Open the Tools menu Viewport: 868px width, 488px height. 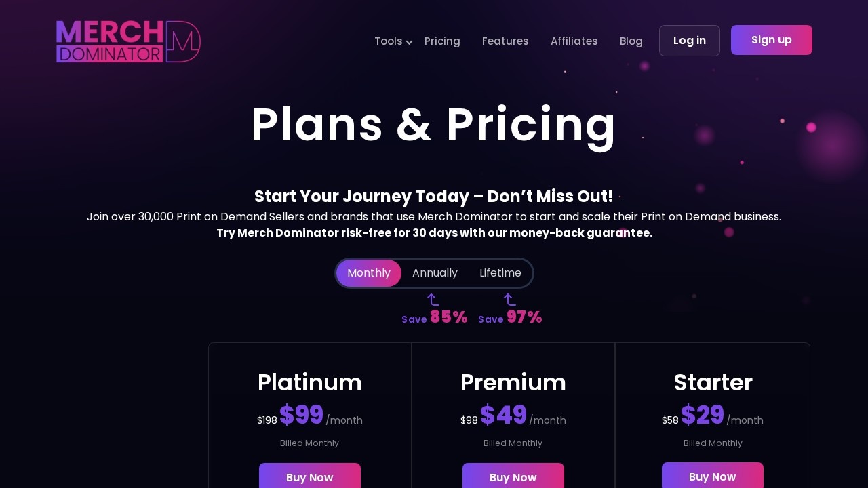389,41
